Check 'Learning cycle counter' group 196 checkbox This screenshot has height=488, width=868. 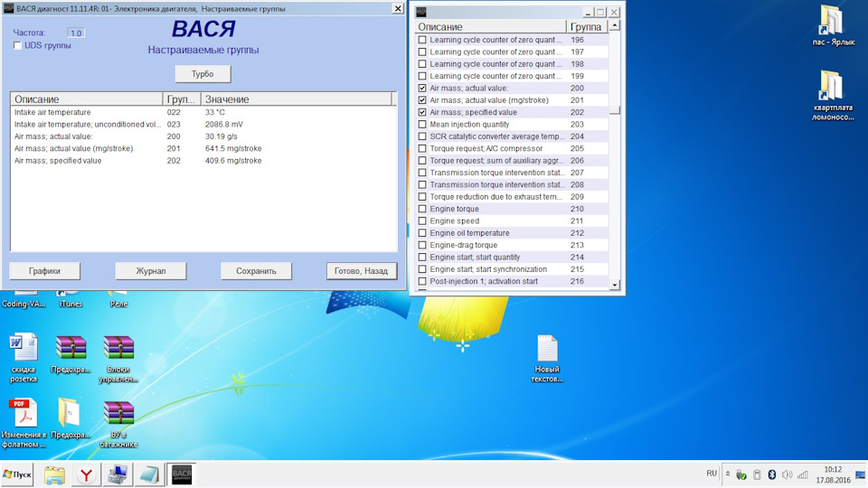point(422,40)
